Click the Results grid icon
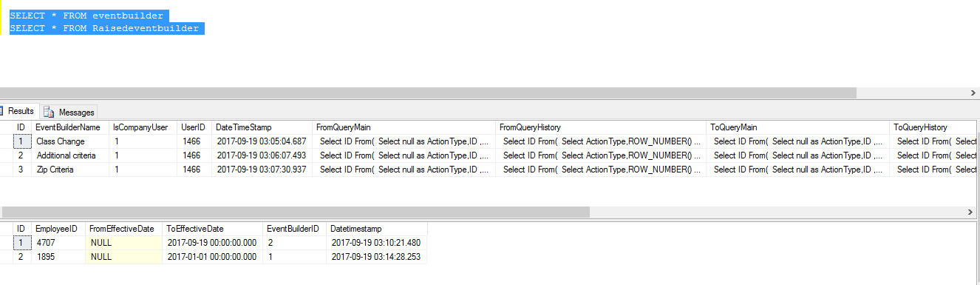The height and width of the screenshot is (285, 980). click(1, 111)
